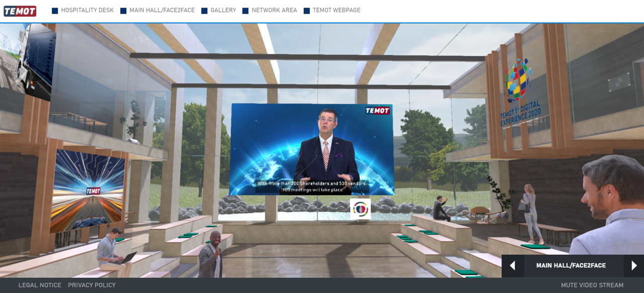The width and height of the screenshot is (644, 293).
Task: Click the blue square beside TEMOT Webpage
Action: coord(307,11)
